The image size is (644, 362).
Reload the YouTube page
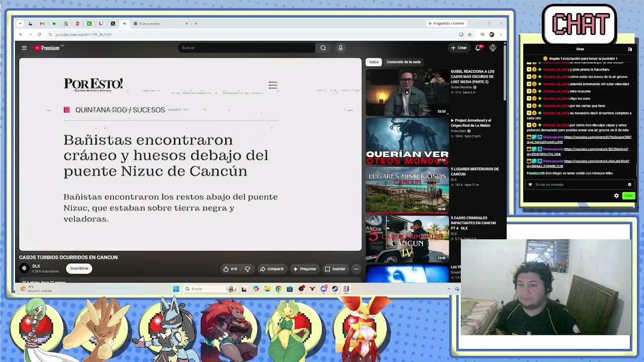[39, 35]
